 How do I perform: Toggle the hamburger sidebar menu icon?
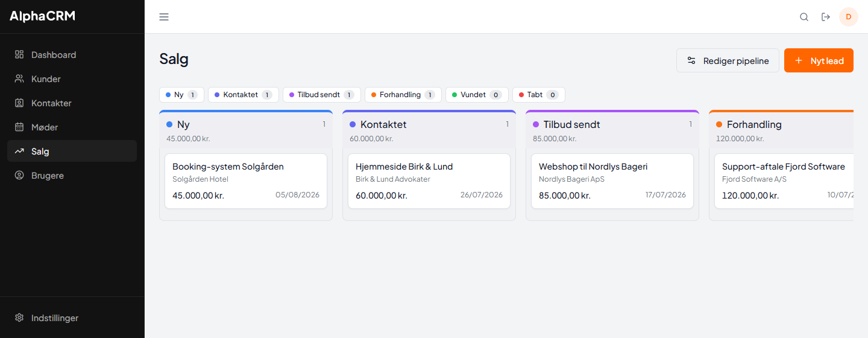164,17
